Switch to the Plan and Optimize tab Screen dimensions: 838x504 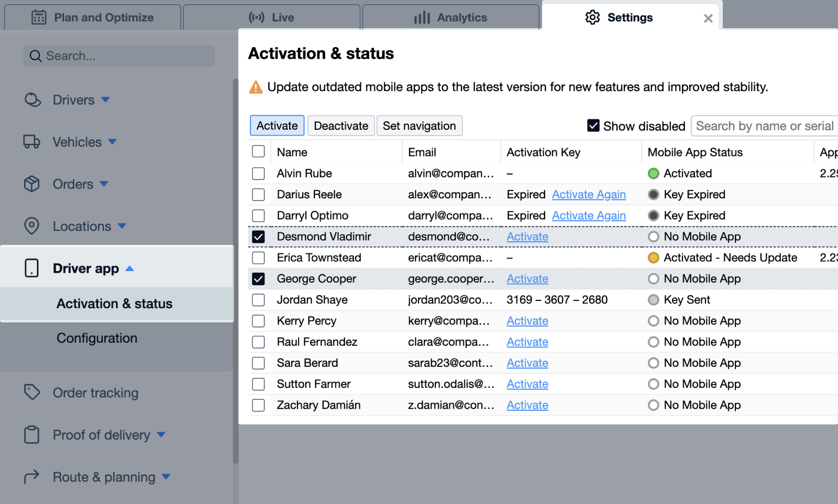[x=93, y=17]
